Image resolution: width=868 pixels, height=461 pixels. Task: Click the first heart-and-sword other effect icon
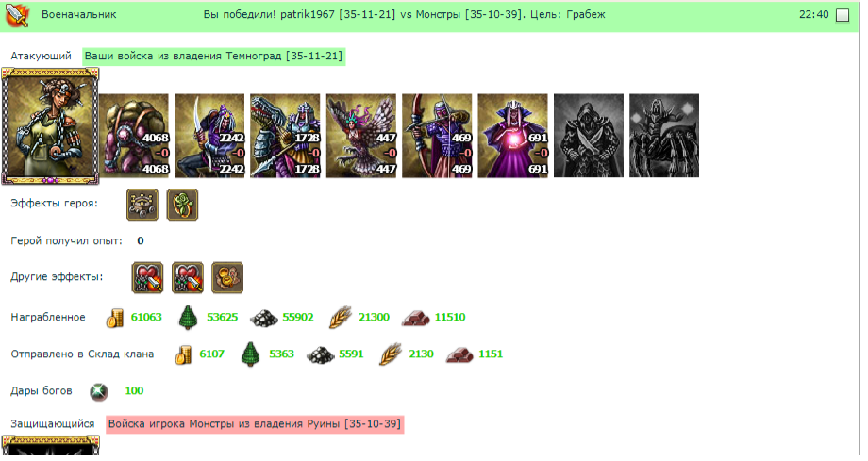point(147,277)
